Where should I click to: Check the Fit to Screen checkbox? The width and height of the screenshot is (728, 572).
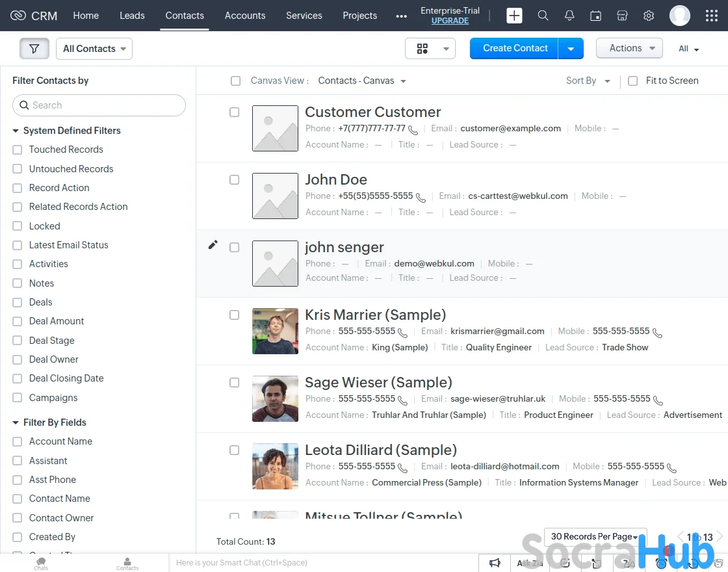[x=632, y=81]
